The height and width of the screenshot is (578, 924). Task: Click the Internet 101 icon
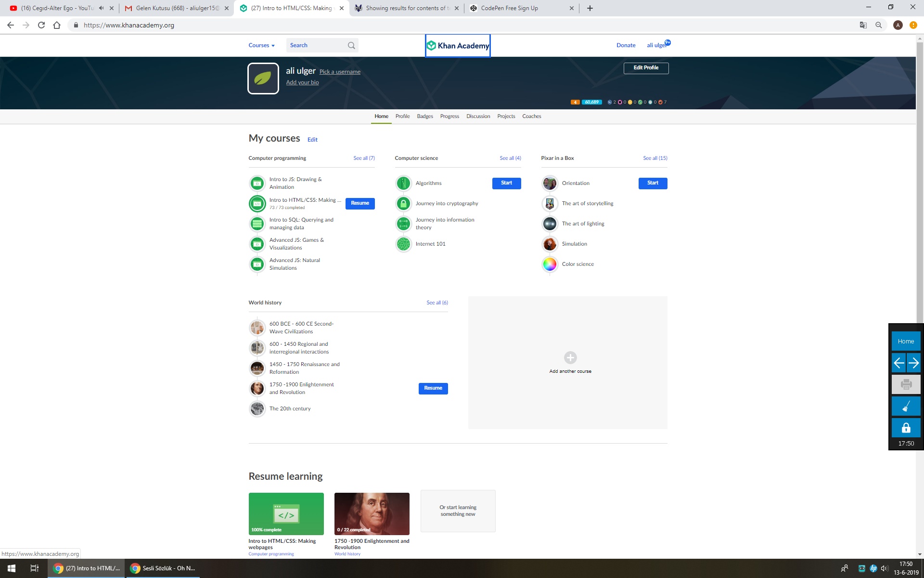click(x=403, y=244)
